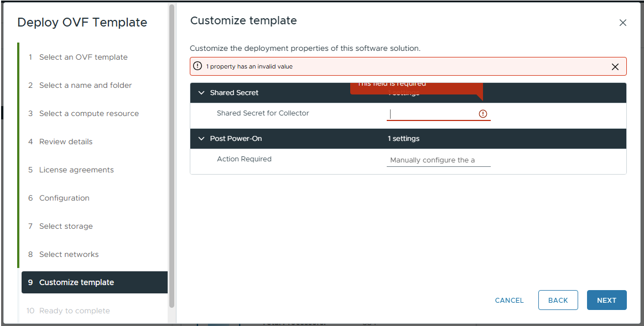Viewport: 644px width, 326px height.
Task: Focus the Shared Secret for Collector field
Action: click(x=438, y=114)
